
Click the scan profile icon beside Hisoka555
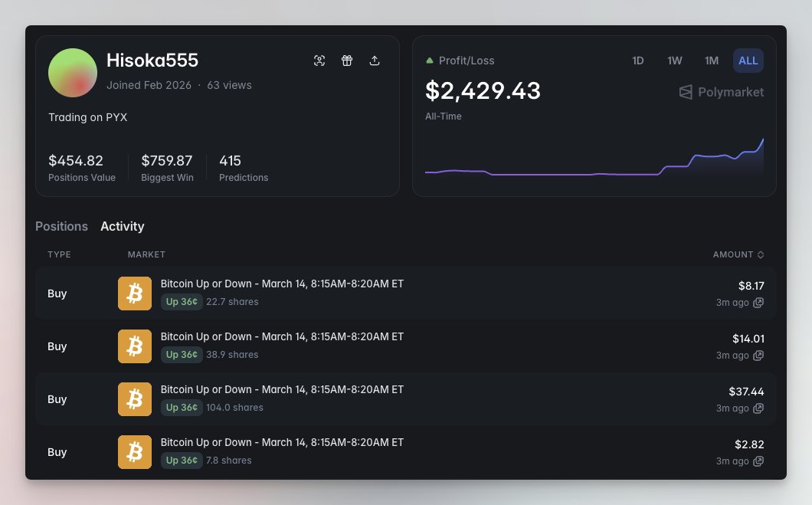[319, 61]
